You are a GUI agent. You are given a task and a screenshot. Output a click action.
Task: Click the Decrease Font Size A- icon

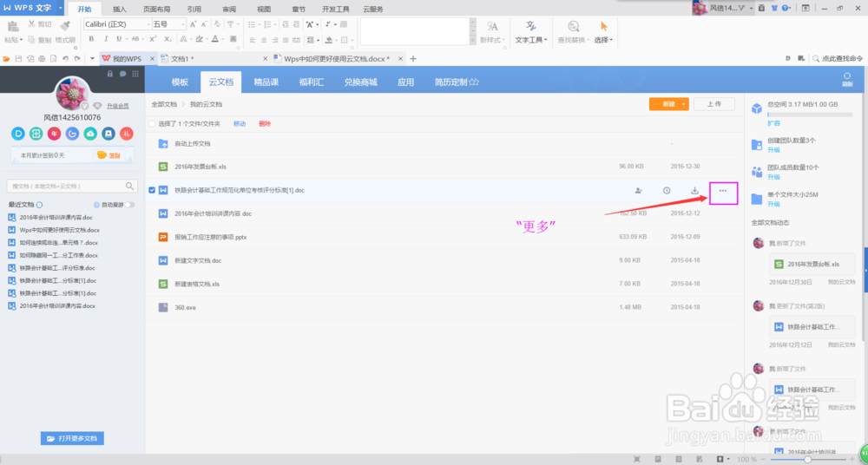click(x=204, y=24)
